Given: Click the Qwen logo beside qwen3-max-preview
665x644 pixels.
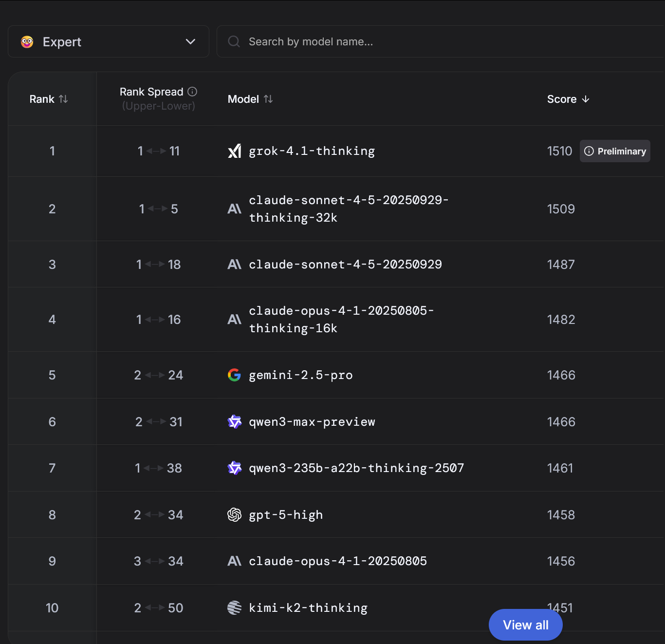Looking at the screenshot, I should pos(234,422).
